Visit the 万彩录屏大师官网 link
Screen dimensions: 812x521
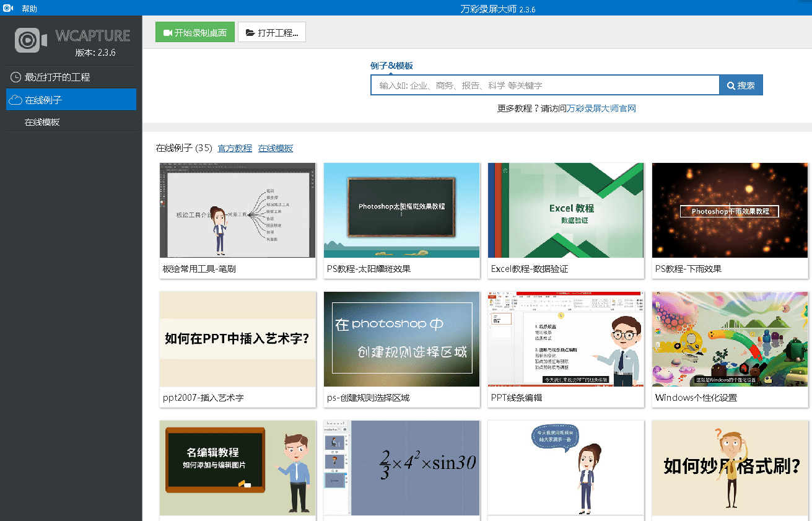click(601, 108)
